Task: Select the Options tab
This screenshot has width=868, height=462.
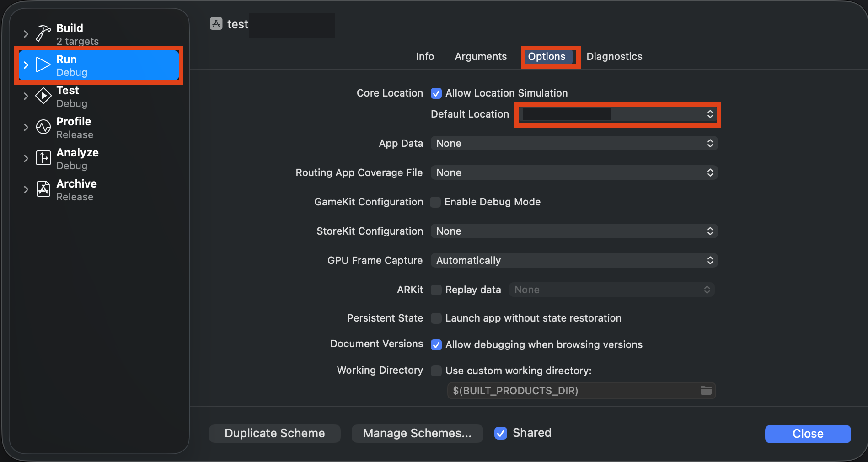Action: [547, 57]
